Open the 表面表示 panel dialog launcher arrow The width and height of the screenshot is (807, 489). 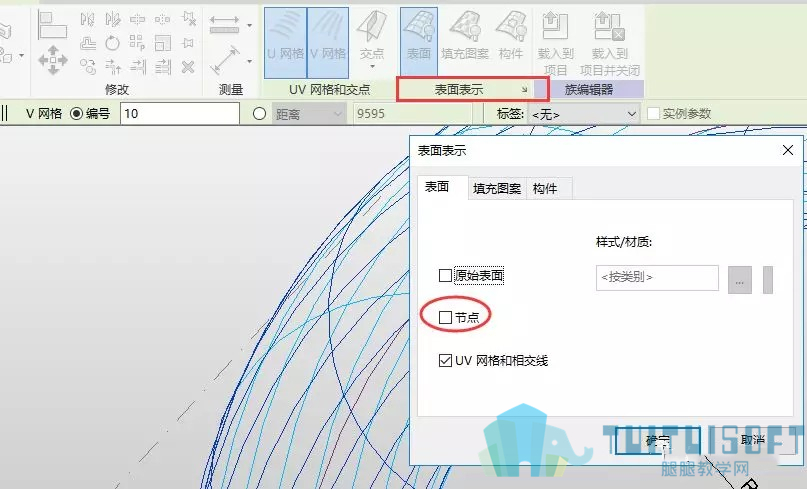pos(524,90)
